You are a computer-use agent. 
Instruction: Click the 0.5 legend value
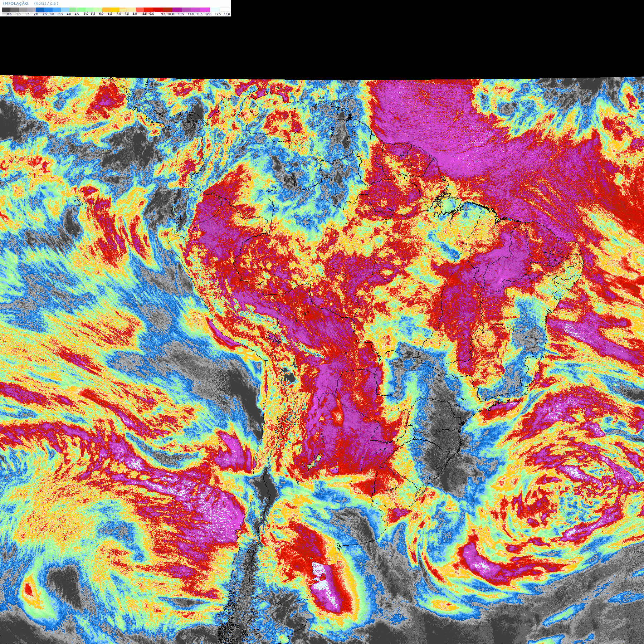[9, 14]
